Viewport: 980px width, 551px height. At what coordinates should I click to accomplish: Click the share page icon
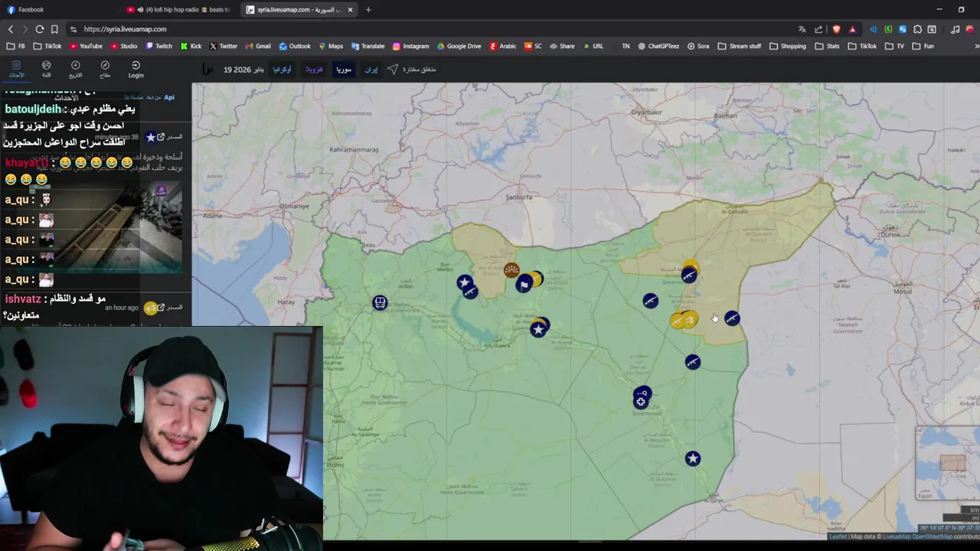click(818, 29)
